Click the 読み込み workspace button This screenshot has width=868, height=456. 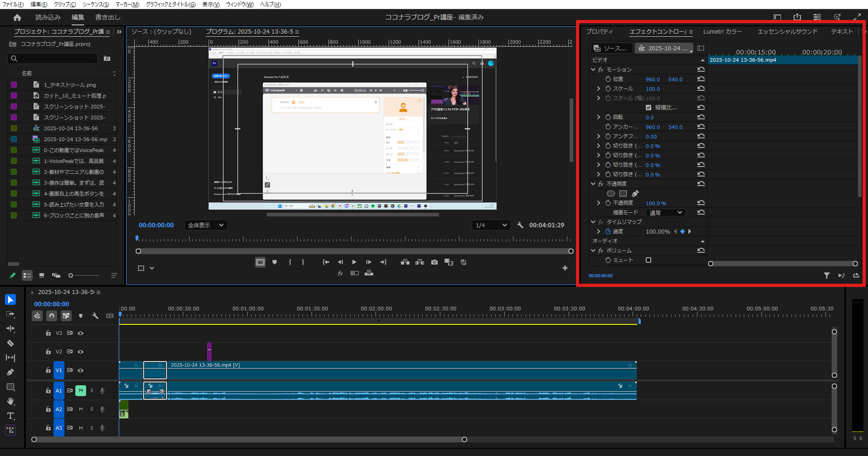tap(48, 17)
